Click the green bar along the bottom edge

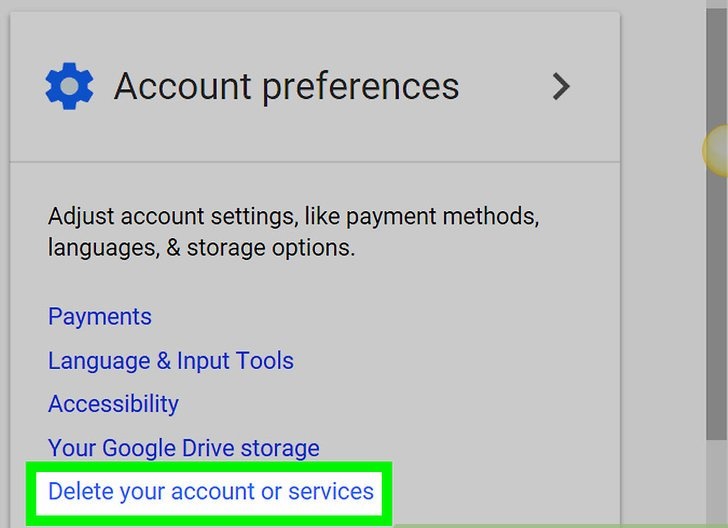point(560,524)
